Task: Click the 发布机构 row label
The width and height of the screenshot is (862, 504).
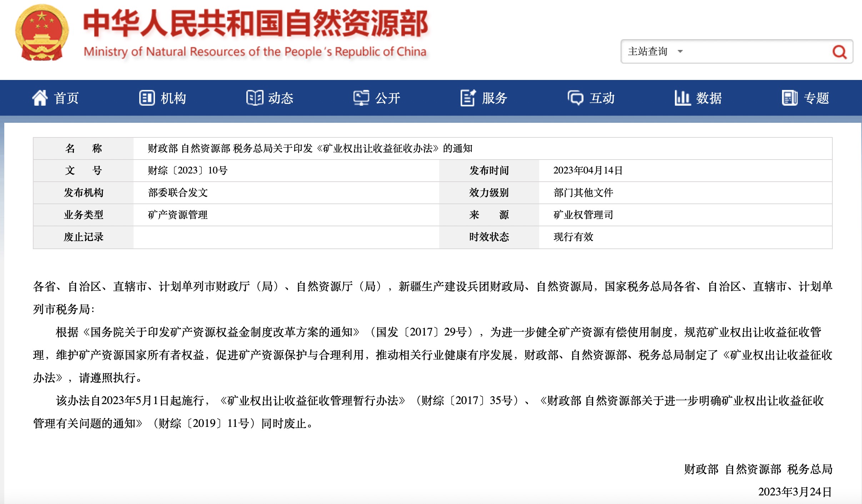Action: (84, 193)
